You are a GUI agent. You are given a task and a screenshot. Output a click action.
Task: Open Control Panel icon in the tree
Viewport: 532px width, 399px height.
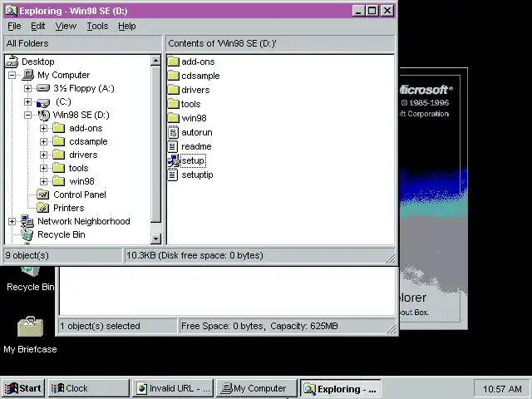click(42, 195)
